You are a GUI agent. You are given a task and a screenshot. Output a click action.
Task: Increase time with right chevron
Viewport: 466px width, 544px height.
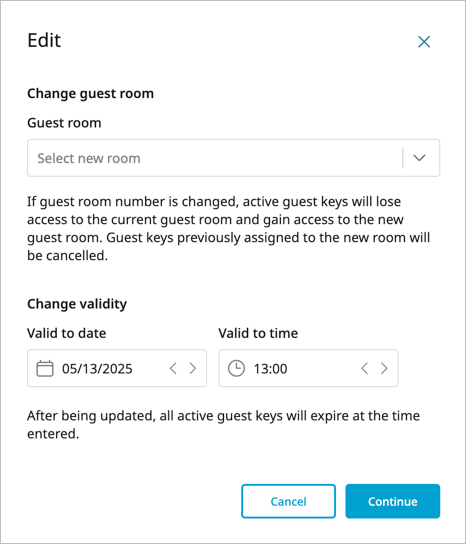pos(384,368)
